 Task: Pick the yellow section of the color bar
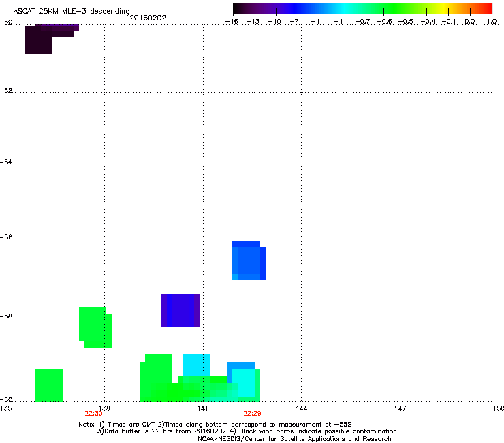pos(445,9)
